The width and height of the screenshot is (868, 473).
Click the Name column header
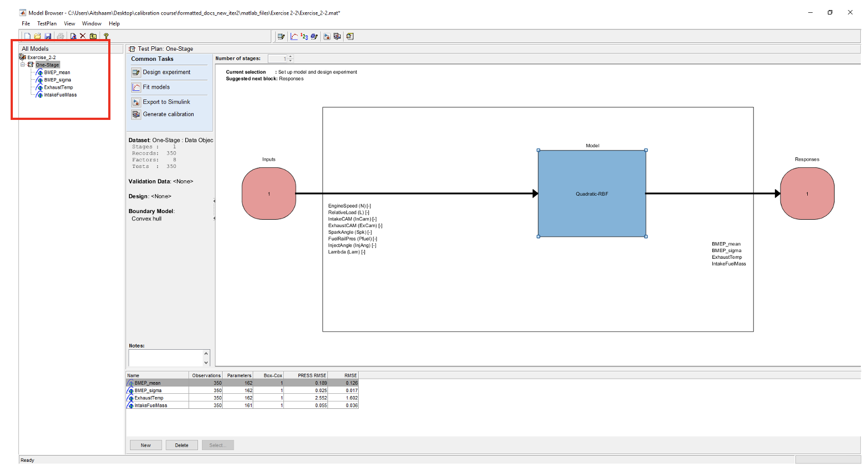click(157, 375)
